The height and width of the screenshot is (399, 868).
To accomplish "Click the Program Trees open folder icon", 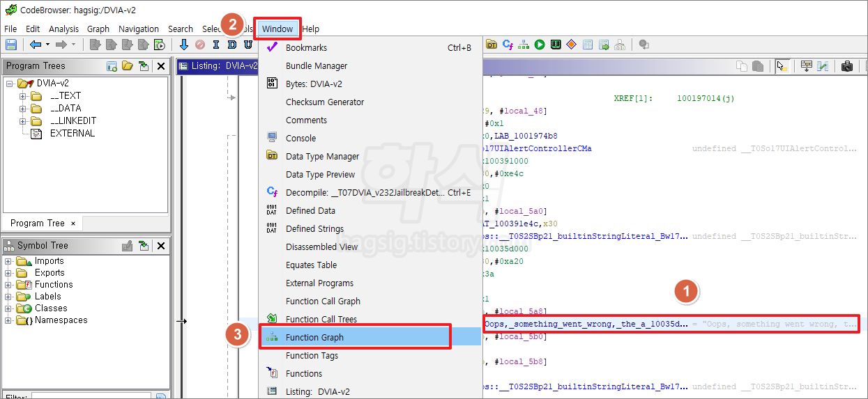I will click(128, 66).
